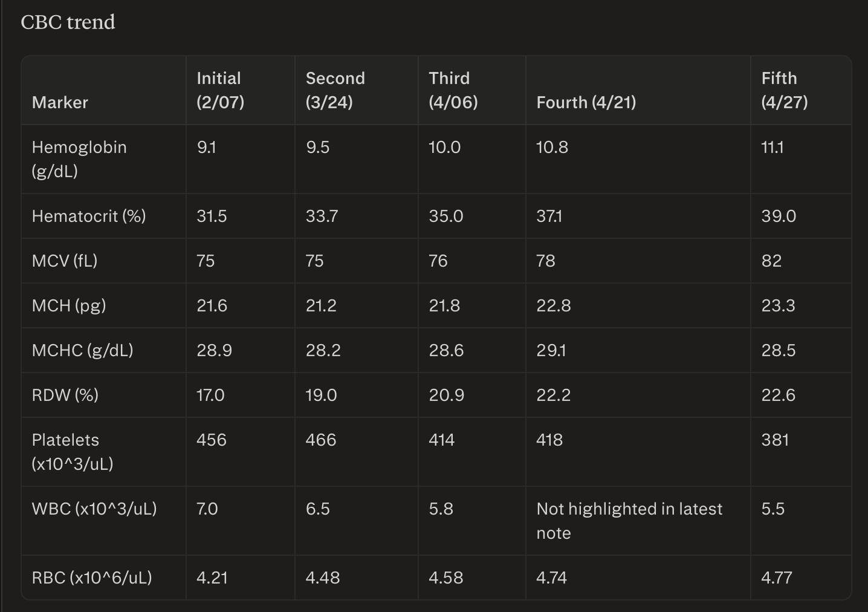
Task: Click the Hematocrit (%) row label
Action: (x=89, y=216)
